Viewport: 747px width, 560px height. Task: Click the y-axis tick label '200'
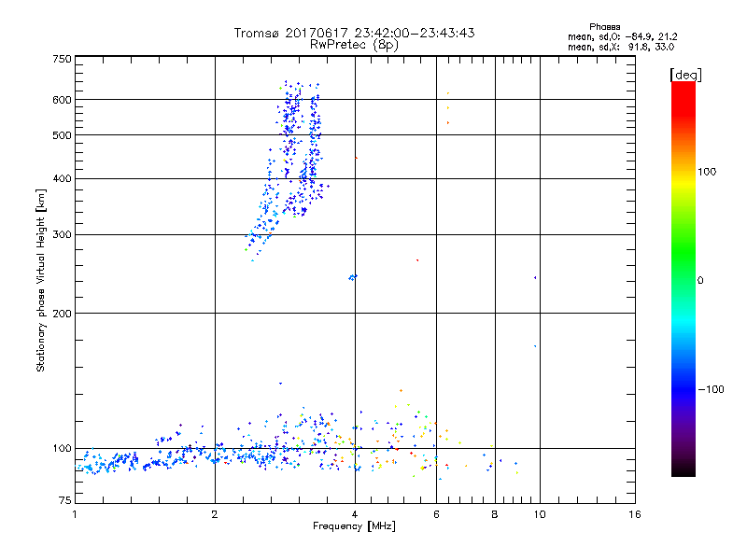[x=62, y=314]
